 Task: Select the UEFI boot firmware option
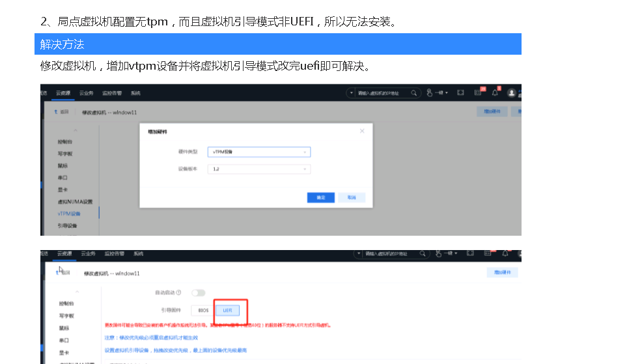click(x=228, y=311)
